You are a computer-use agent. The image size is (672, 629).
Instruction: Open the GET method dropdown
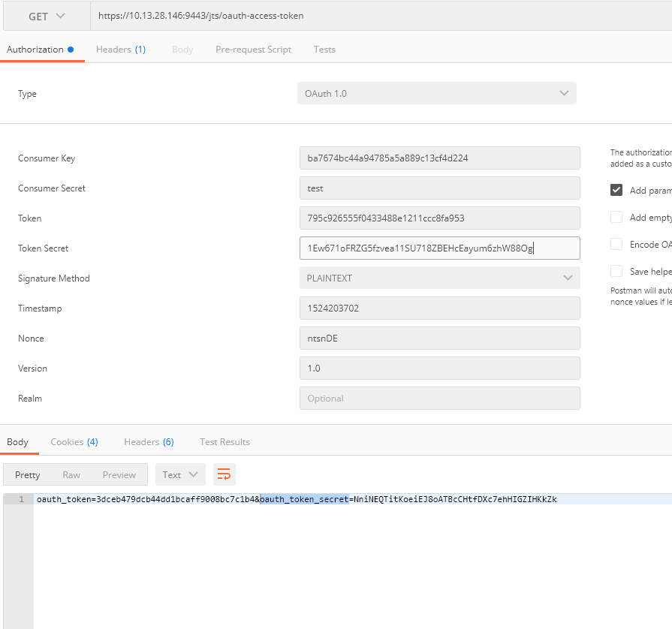(46, 16)
